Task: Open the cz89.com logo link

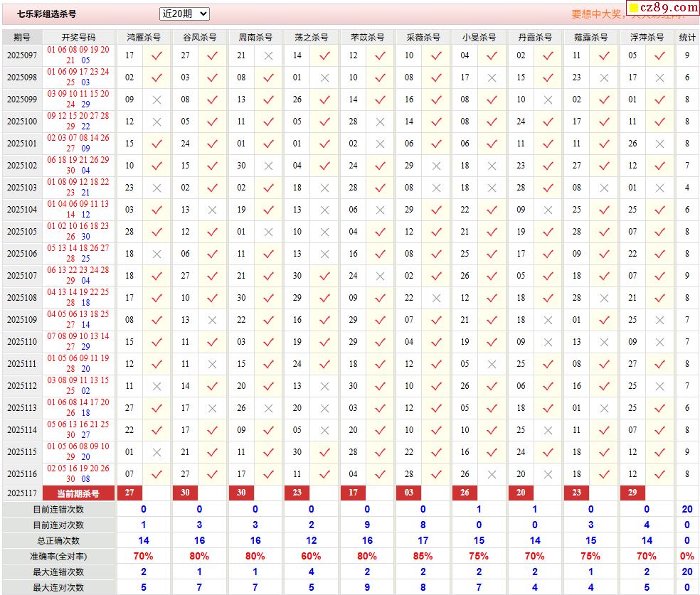Action: (x=662, y=9)
